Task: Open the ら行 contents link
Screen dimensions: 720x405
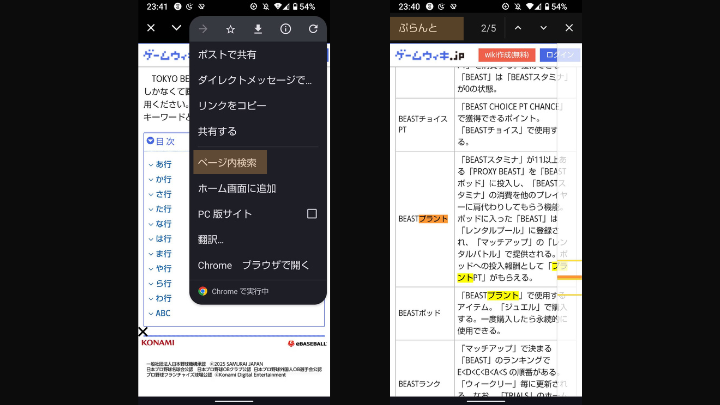Action: (163, 283)
